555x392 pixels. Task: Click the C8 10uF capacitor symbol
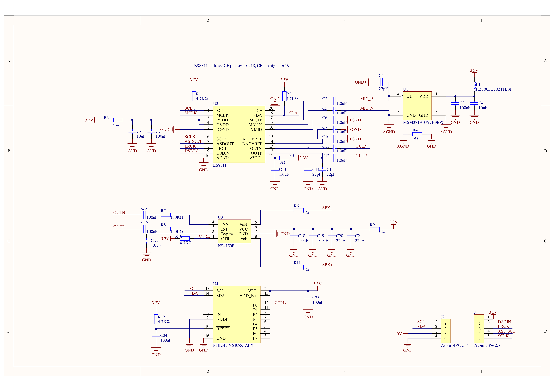[x=132, y=132]
